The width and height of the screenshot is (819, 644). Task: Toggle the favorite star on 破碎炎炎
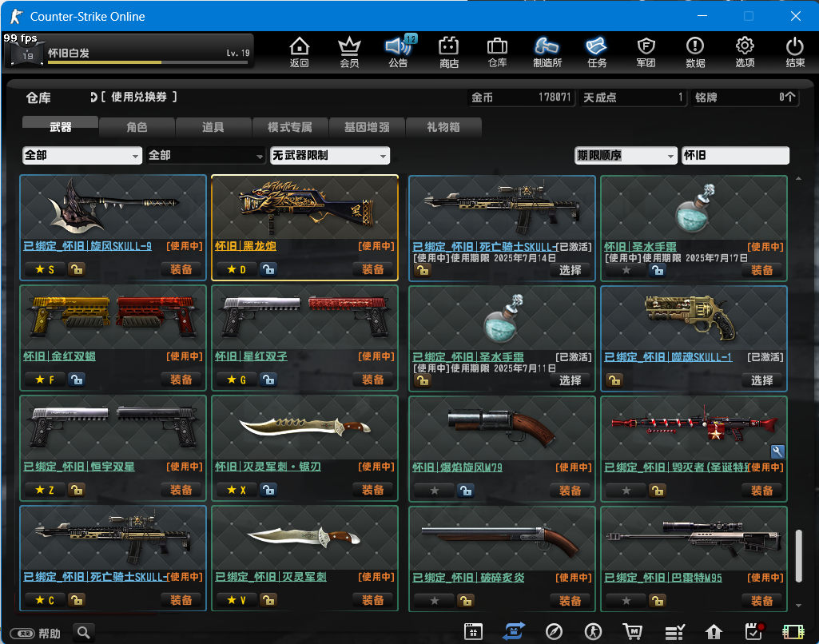tap(435, 601)
